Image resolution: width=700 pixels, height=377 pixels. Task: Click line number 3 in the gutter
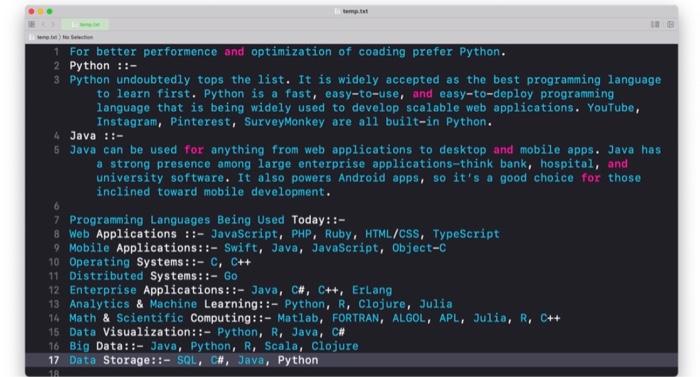click(57, 80)
